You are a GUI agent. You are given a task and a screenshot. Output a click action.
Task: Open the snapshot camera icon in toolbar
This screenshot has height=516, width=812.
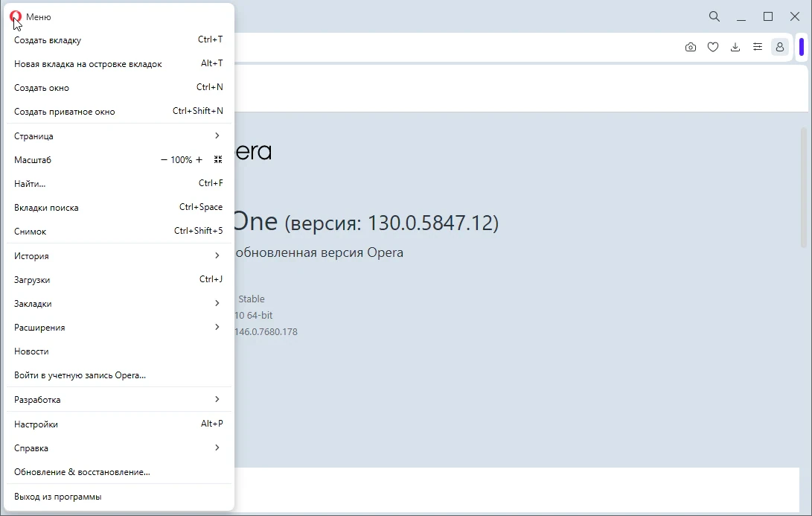(690, 47)
